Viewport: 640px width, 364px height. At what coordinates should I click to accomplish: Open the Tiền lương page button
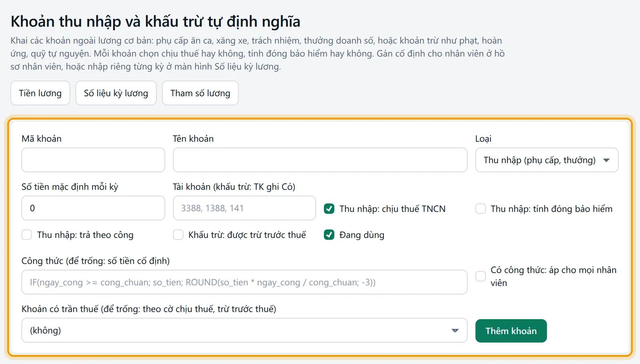[x=40, y=93]
